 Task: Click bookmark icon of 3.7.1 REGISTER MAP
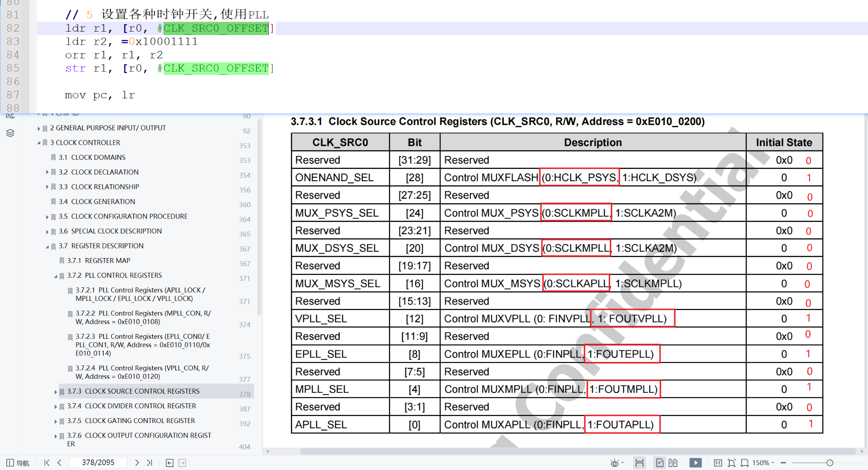(62, 261)
